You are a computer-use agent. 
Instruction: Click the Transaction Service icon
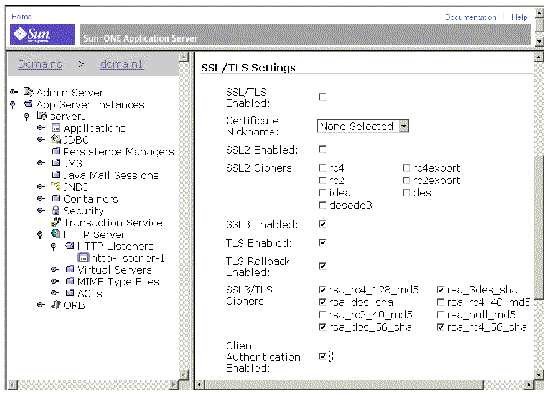(x=56, y=222)
